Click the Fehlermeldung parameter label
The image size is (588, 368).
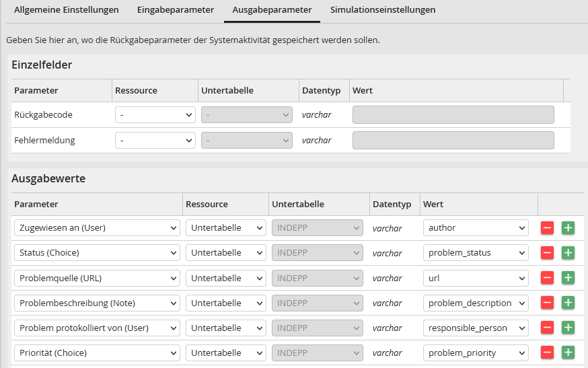[44, 141]
